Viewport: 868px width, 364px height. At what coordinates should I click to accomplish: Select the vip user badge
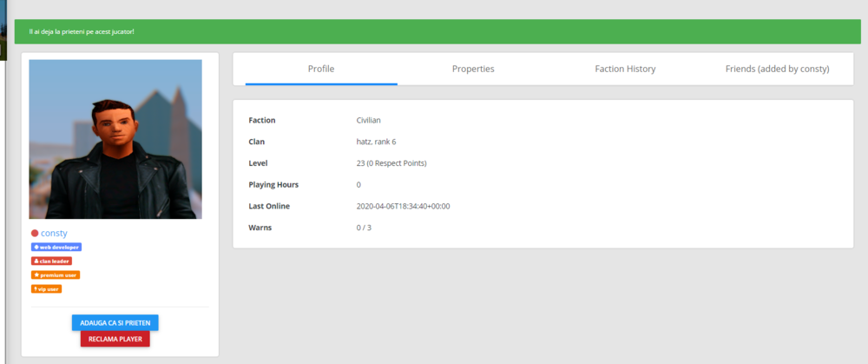pos(46,288)
